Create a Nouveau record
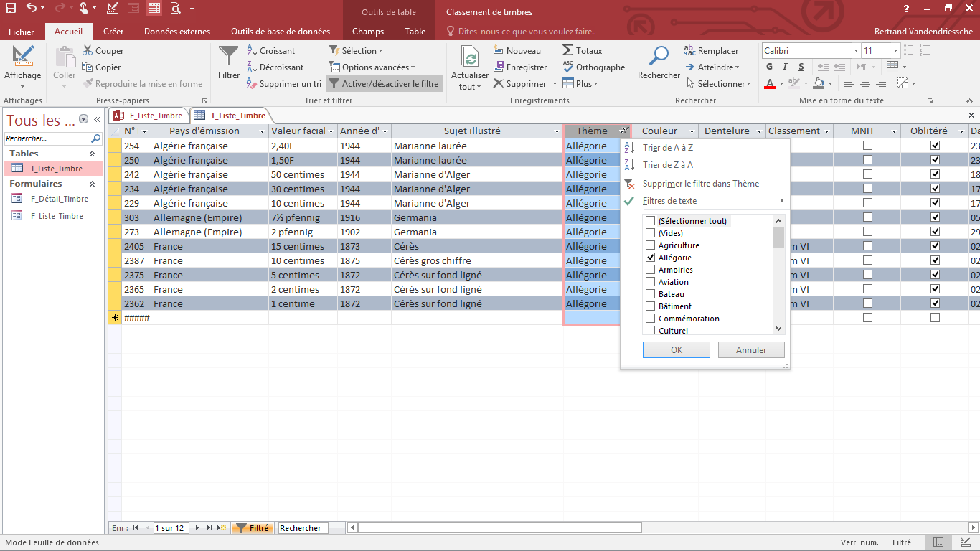The image size is (980, 551). (x=517, y=51)
